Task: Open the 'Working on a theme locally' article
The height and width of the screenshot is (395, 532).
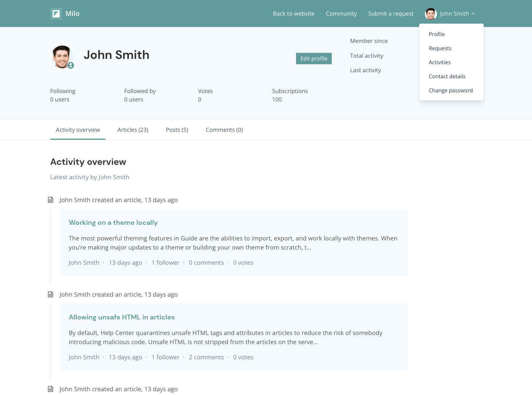Action: (x=113, y=223)
